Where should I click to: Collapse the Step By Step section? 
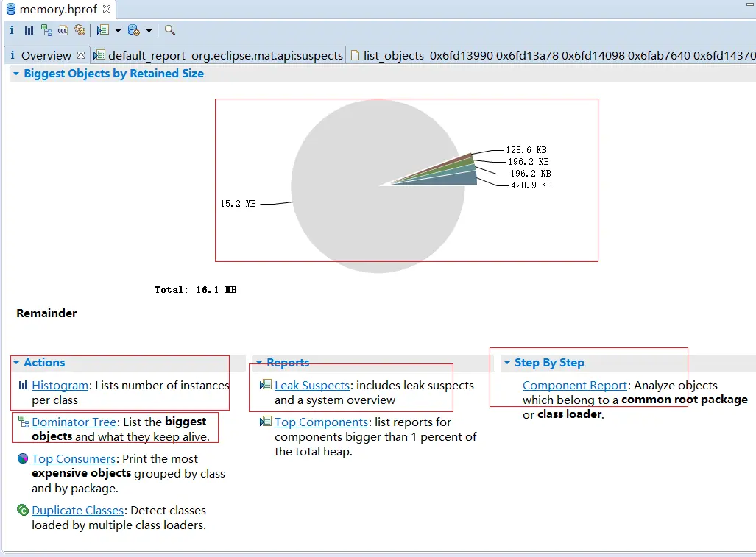tap(506, 362)
